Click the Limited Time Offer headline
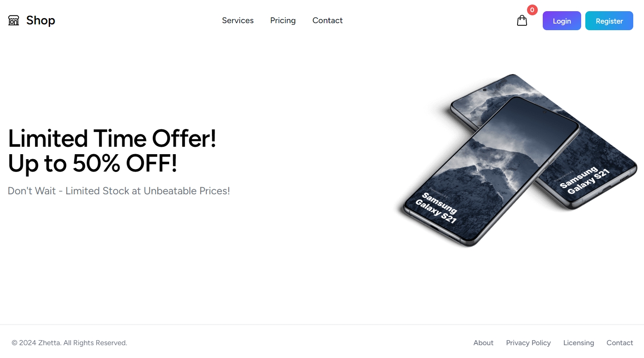644x358 pixels. pos(112,138)
